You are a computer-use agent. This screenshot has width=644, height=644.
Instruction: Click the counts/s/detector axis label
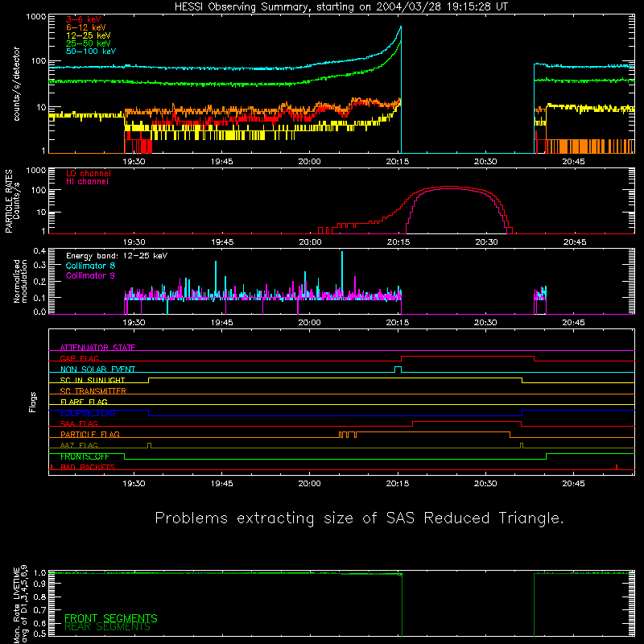[16, 84]
